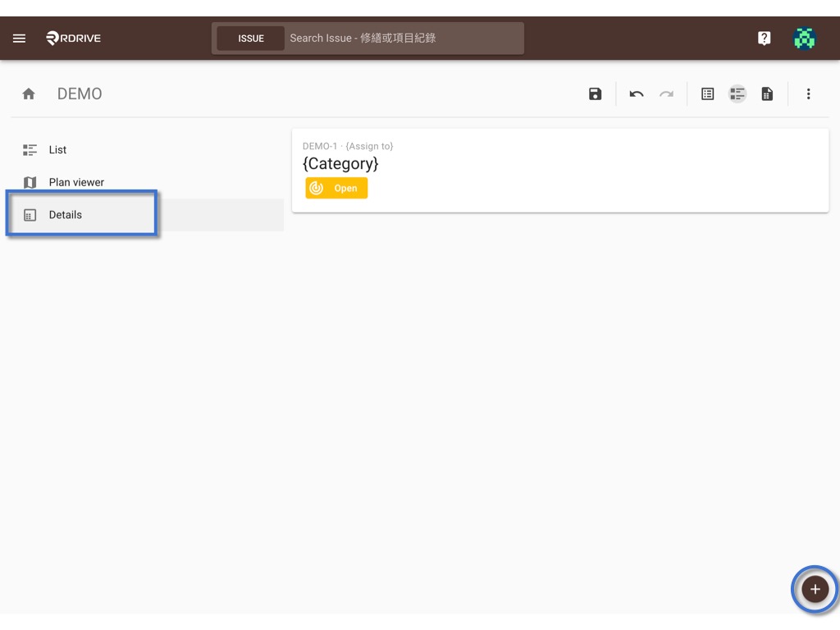Open the user avatar profile menu
This screenshot has width=840, height=630.
[x=804, y=38]
